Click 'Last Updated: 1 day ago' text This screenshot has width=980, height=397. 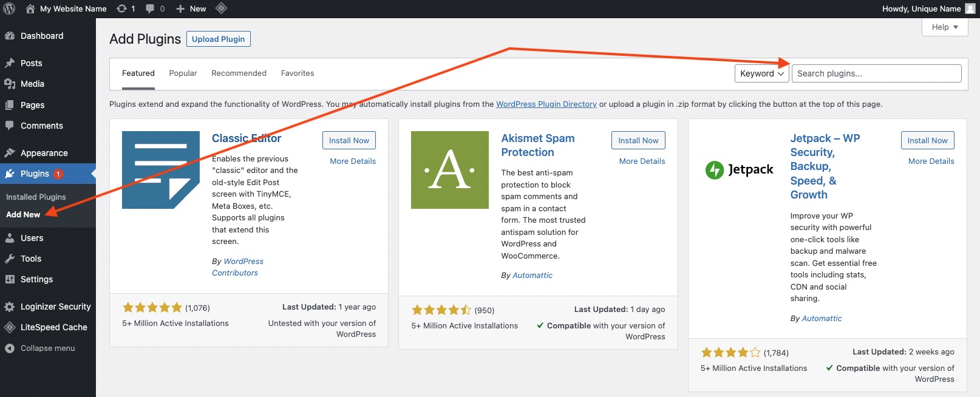(x=620, y=310)
